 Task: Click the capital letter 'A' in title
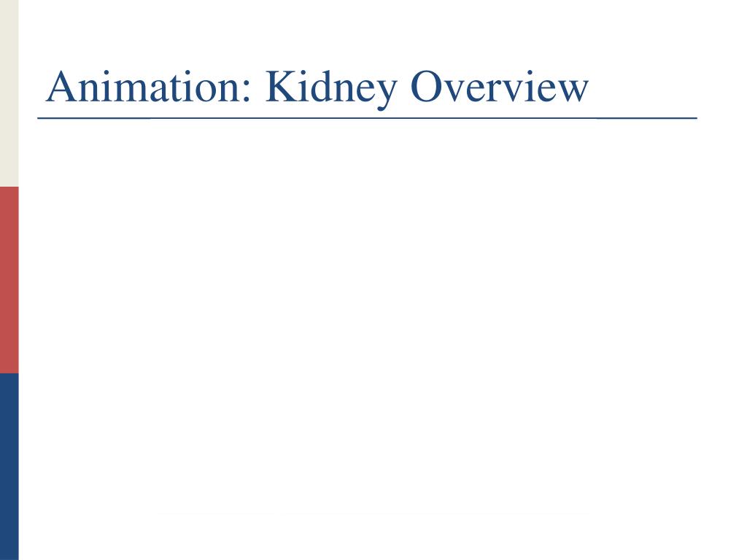(62, 86)
